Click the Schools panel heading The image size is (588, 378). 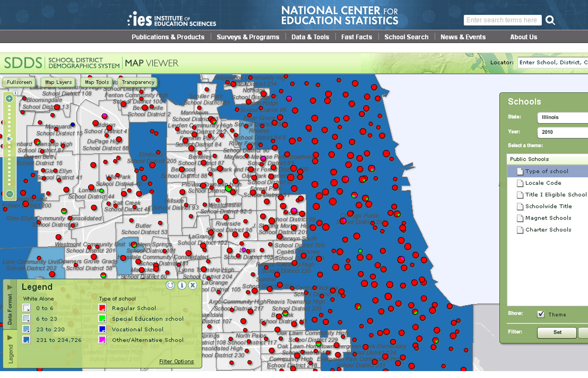click(524, 102)
